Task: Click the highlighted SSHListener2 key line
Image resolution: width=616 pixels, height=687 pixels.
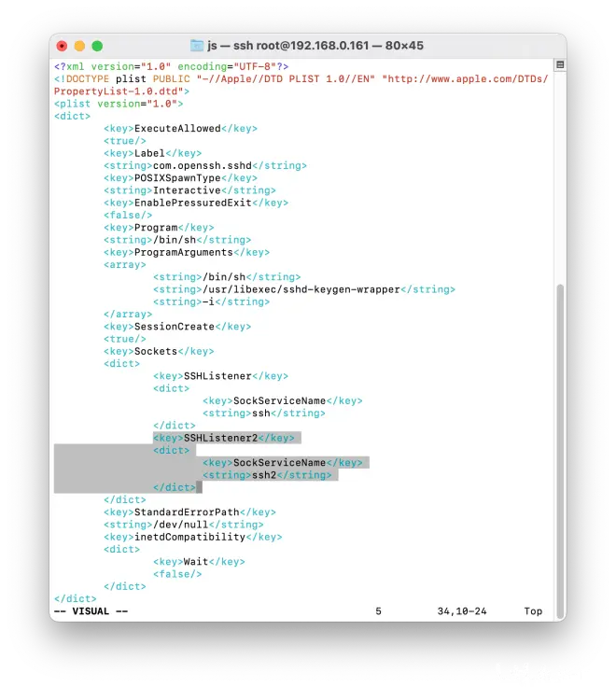Action: 224,438
